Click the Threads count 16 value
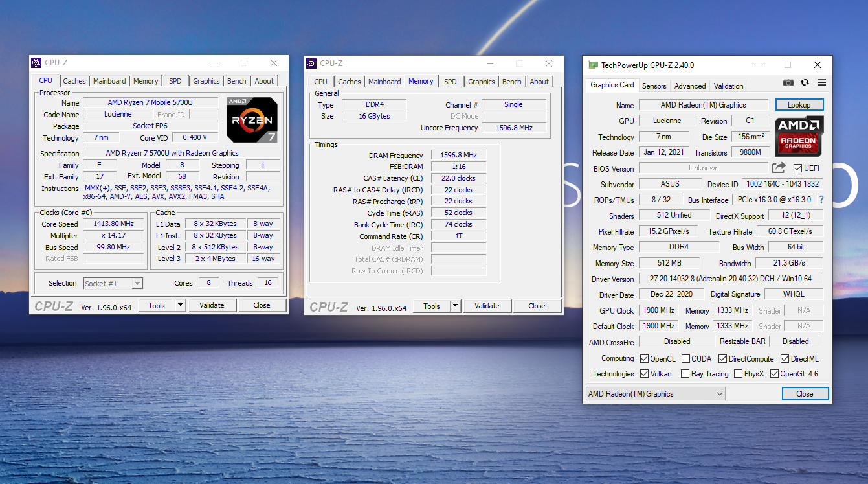The height and width of the screenshot is (484, 868). 268,283
